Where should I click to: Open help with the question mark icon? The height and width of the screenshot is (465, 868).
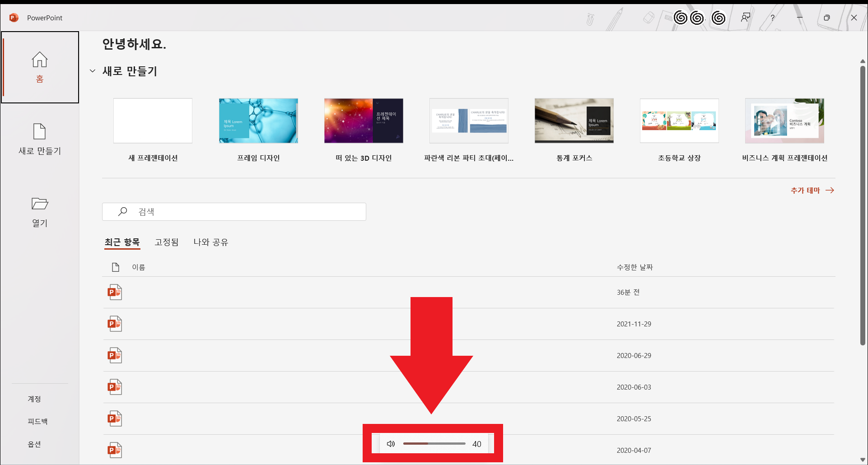(x=773, y=18)
